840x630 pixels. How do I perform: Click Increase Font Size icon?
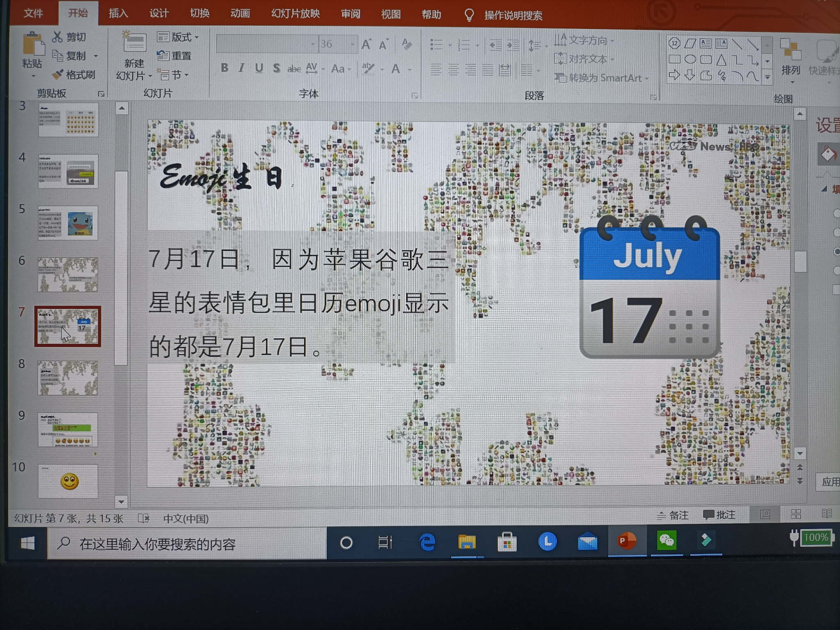pos(366,44)
